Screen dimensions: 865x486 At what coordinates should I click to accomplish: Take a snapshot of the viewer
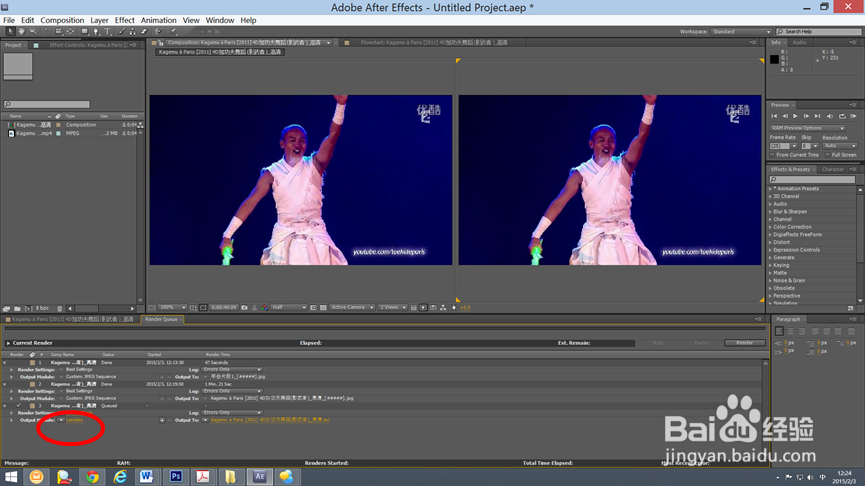pos(244,307)
